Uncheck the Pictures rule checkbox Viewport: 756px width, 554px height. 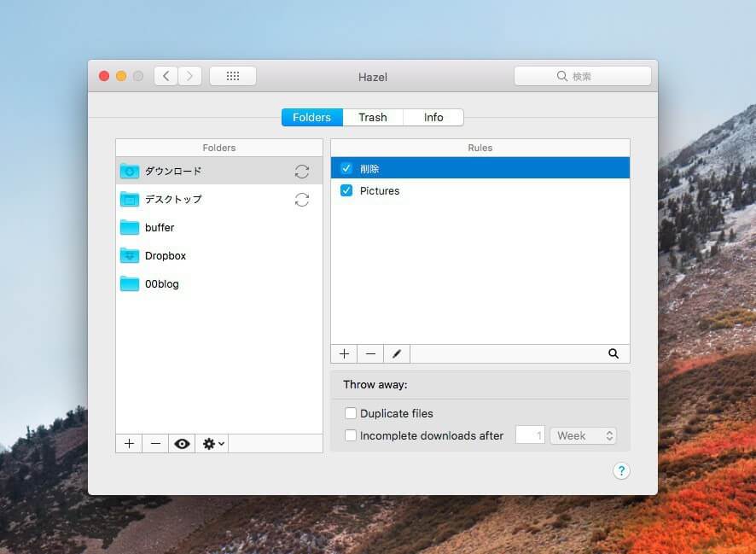(346, 190)
